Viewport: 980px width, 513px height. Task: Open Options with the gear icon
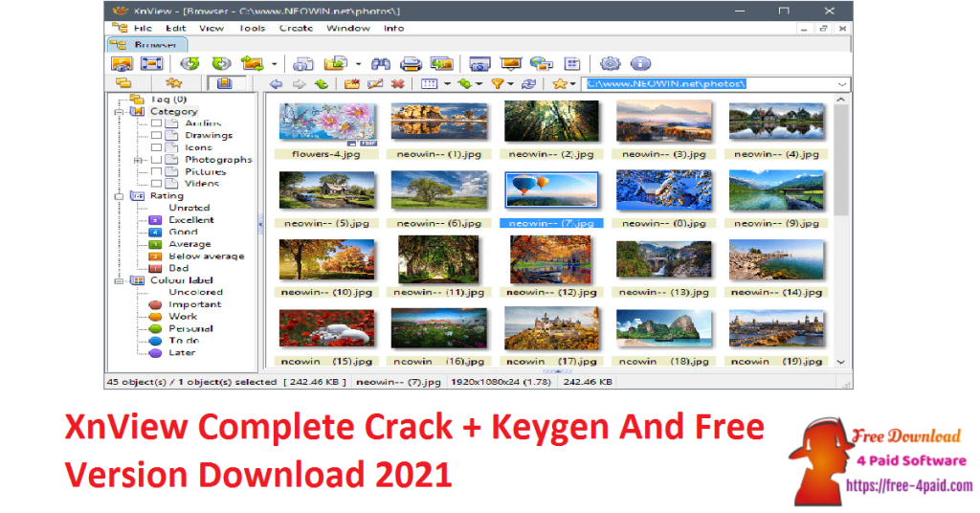point(610,64)
